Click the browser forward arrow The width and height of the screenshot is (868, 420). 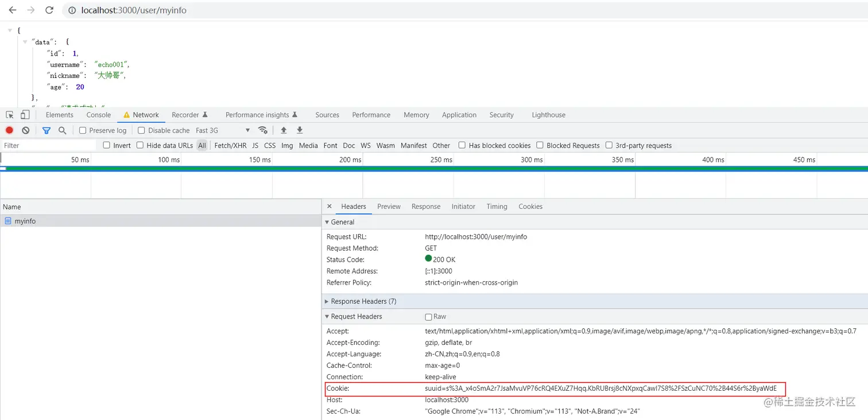pos(31,10)
